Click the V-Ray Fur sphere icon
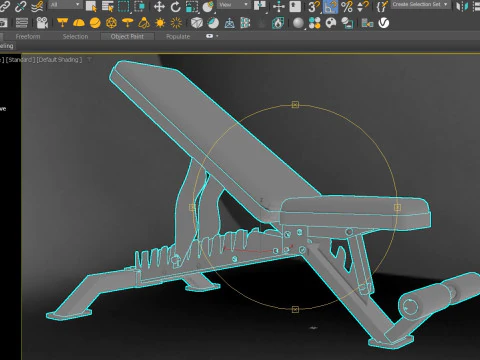480x360 pixels. (x=213, y=23)
